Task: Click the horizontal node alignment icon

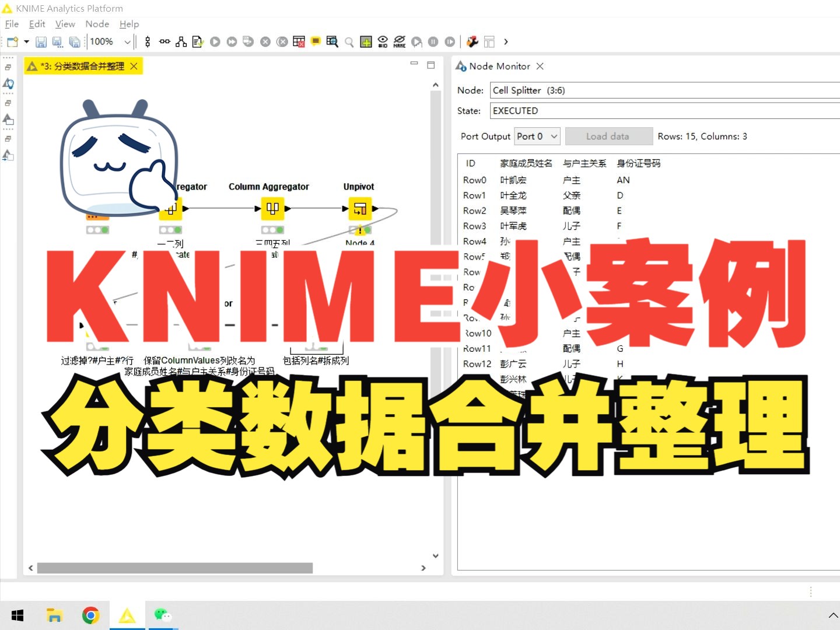Action: tap(164, 41)
